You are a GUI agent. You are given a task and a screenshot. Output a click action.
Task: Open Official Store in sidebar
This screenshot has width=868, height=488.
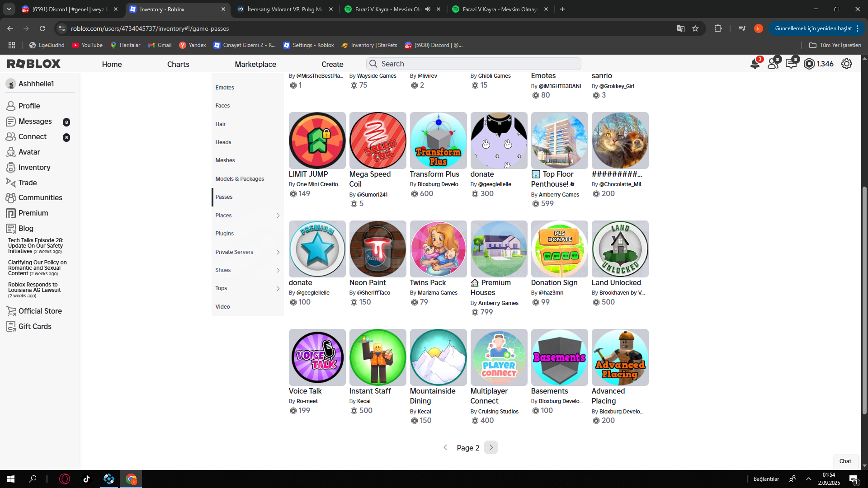click(x=40, y=311)
